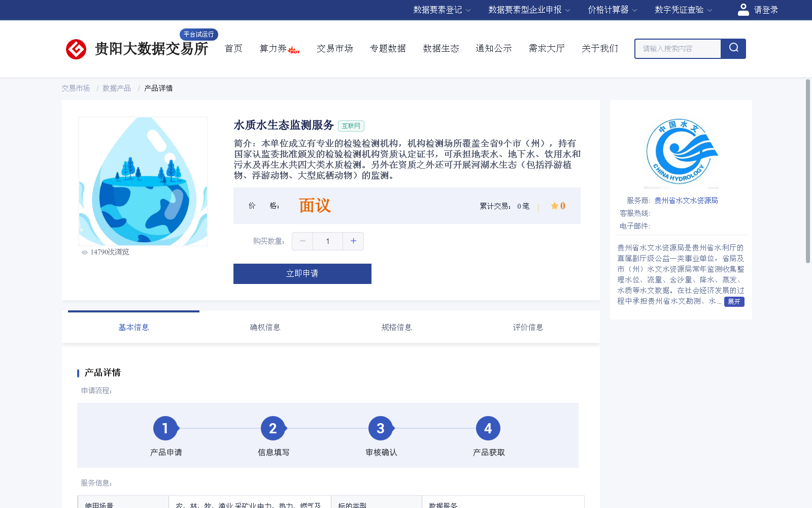
Task: Click step 1 产品申请 circle
Action: coord(165,428)
